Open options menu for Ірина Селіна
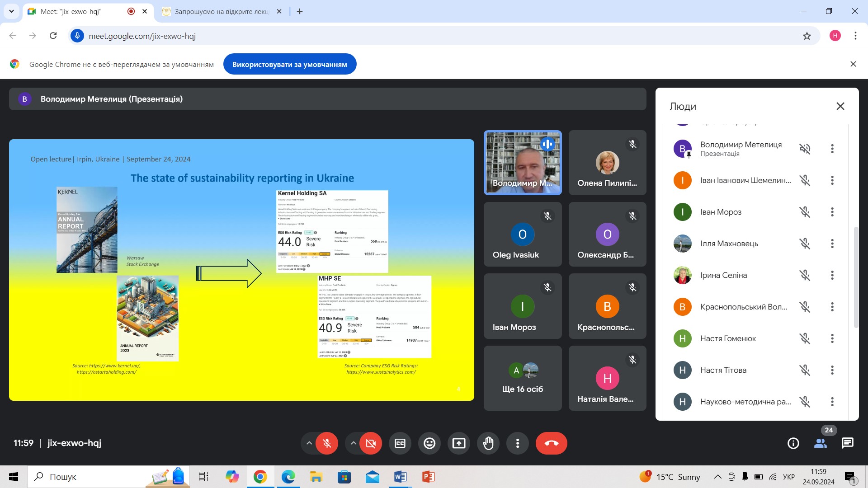Image resolution: width=868 pixels, height=488 pixels. (832, 275)
